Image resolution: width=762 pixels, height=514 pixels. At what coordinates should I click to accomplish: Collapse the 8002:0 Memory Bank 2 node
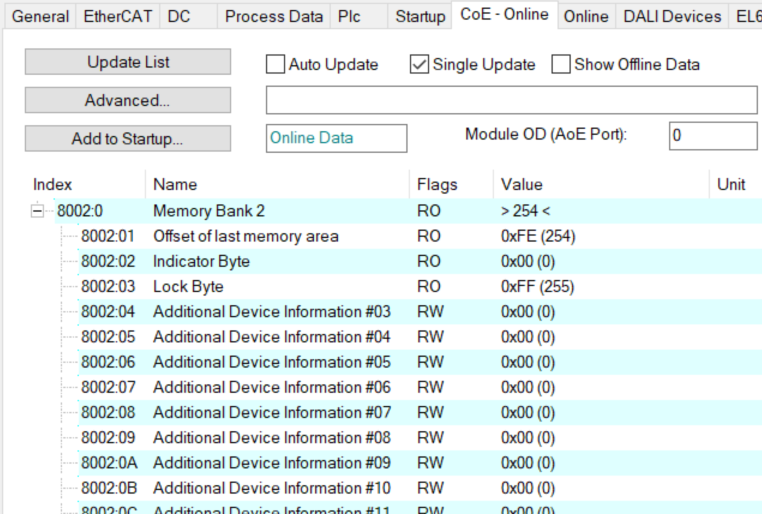[x=38, y=211]
